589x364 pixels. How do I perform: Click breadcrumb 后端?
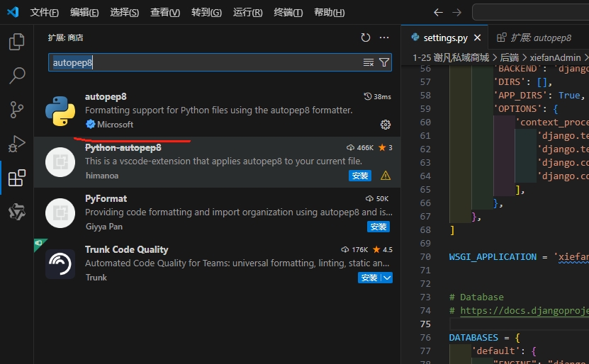tap(509, 58)
